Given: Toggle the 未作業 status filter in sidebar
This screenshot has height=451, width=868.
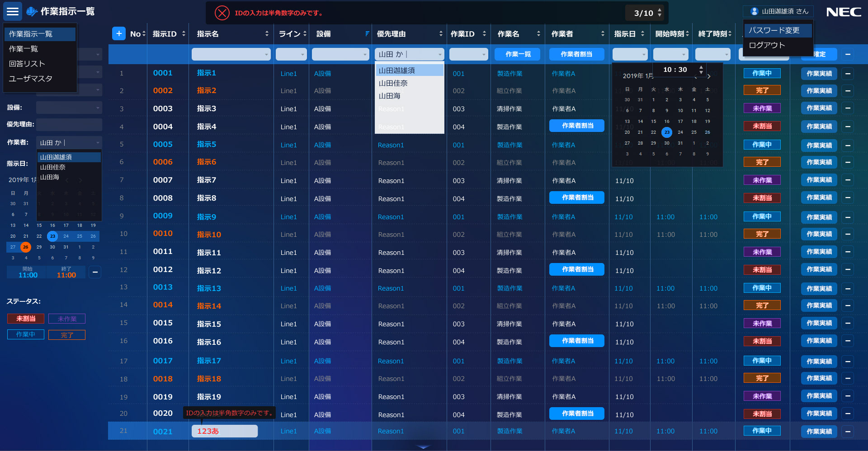Looking at the screenshot, I should coord(67,319).
